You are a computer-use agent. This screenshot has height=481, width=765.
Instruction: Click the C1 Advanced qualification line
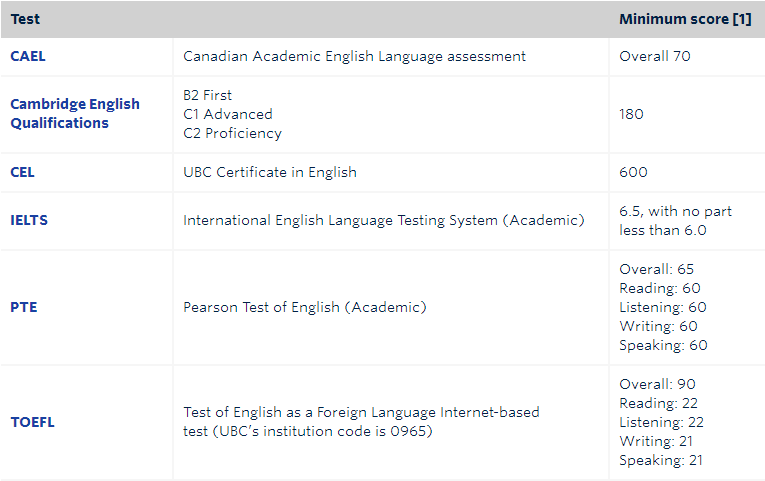(x=227, y=114)
